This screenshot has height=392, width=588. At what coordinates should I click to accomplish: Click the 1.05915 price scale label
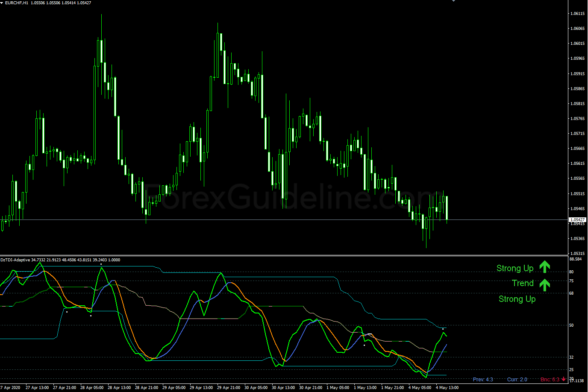578,74
